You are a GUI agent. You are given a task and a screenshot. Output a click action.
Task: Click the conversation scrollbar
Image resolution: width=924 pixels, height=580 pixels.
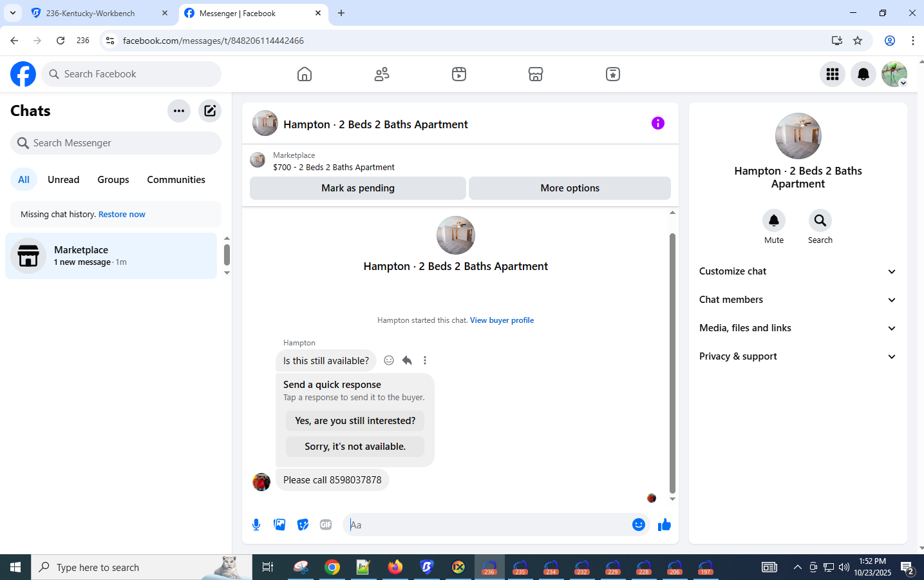[672, 363]
